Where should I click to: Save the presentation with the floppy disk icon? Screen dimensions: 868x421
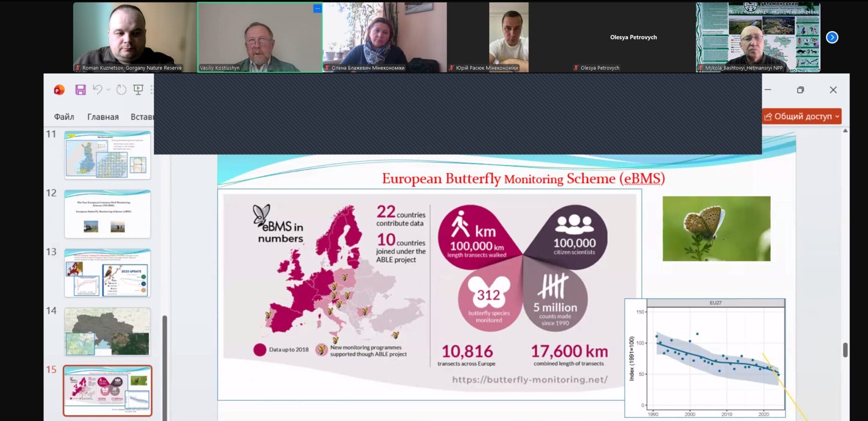80,90
